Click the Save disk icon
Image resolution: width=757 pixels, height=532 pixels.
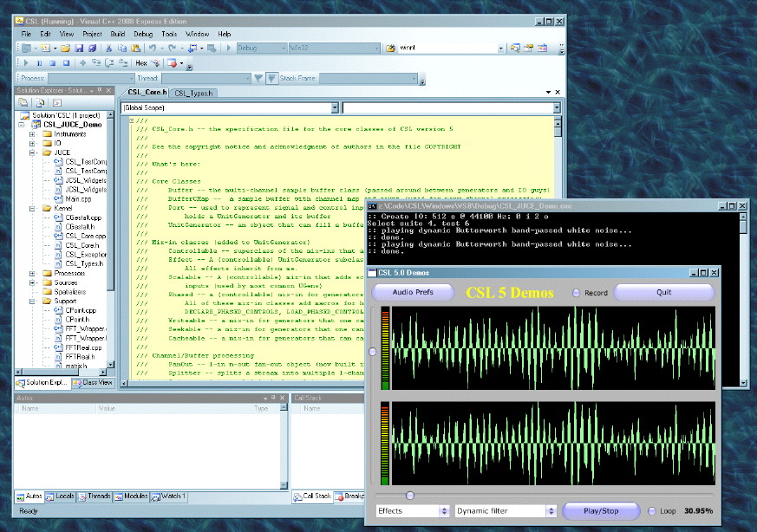79,49
